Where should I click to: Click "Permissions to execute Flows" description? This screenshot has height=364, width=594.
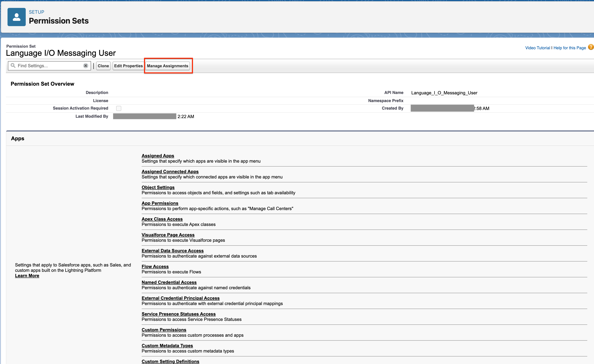[x=171, y=272]
